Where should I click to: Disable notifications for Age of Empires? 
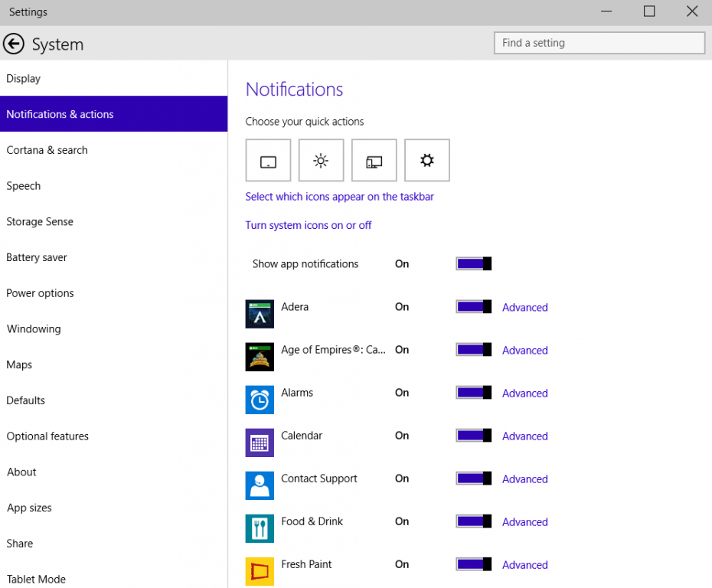pos(473,350)
